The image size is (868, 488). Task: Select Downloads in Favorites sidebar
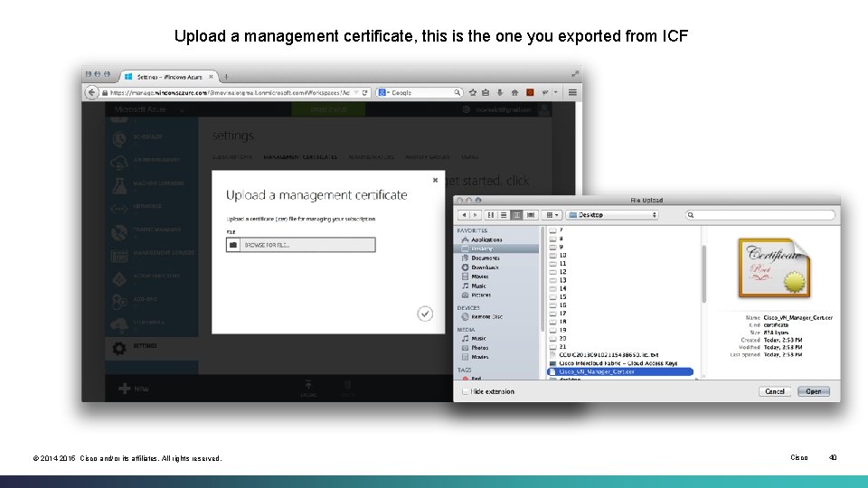tap(485, 267)
